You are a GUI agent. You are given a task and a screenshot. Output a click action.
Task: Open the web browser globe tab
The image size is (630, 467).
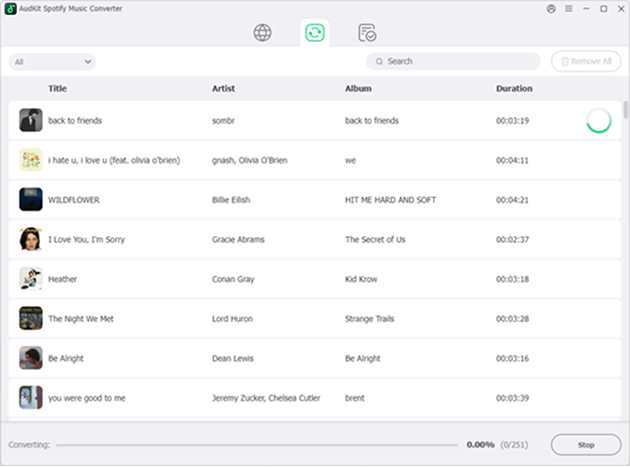click(262, 33)
